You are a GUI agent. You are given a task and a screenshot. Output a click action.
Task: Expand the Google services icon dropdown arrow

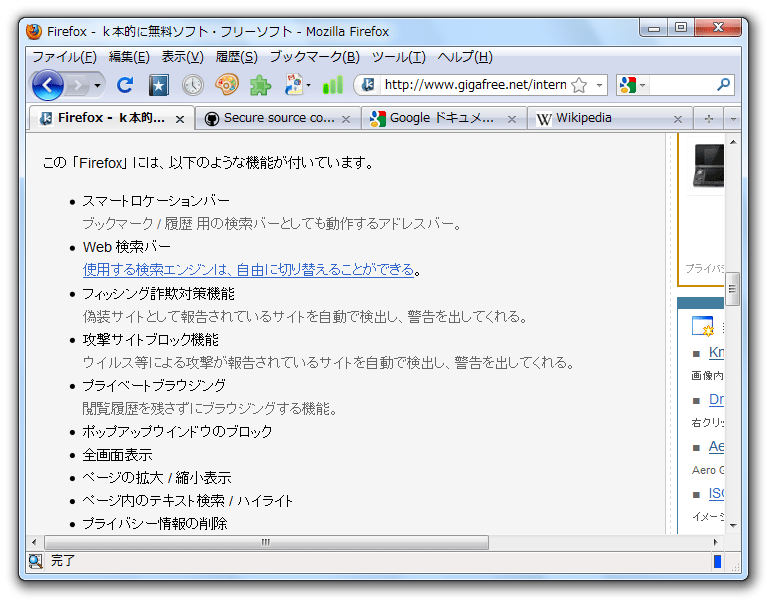(309, 86)
